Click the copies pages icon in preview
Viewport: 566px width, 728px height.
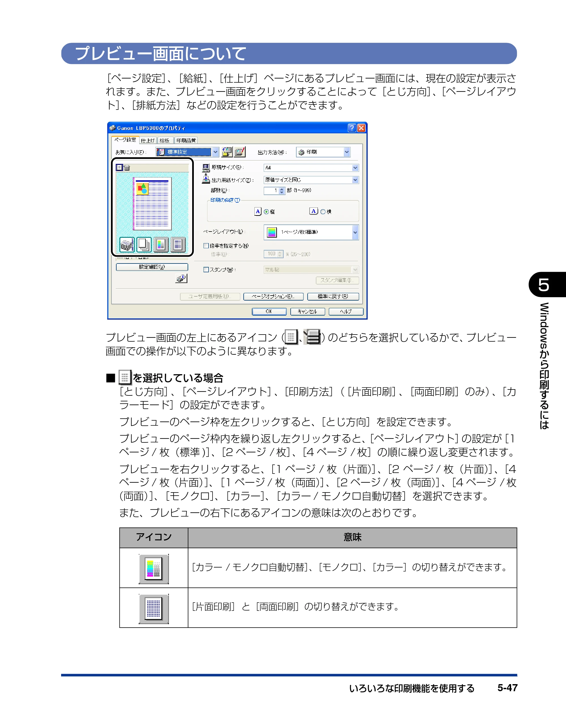click(144, 245)
